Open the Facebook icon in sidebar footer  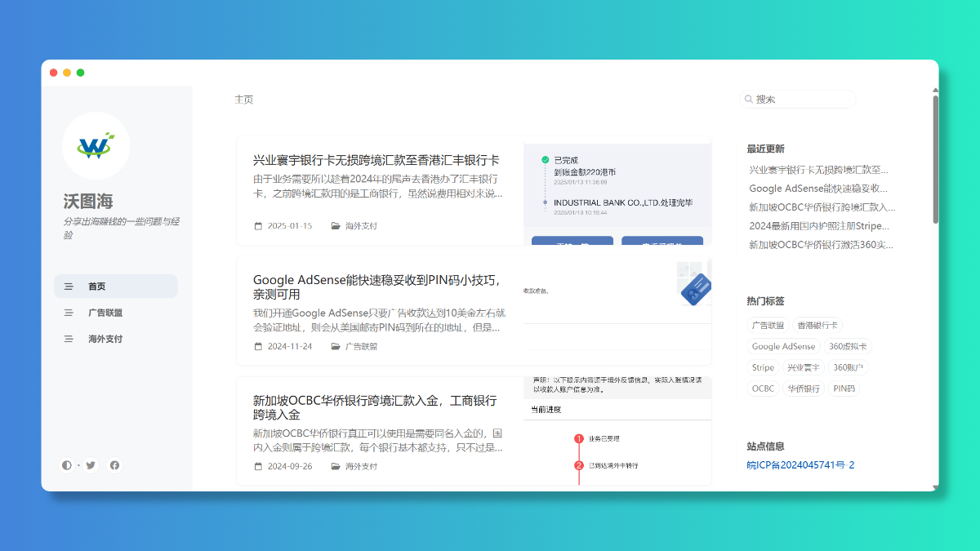(114, 465)
